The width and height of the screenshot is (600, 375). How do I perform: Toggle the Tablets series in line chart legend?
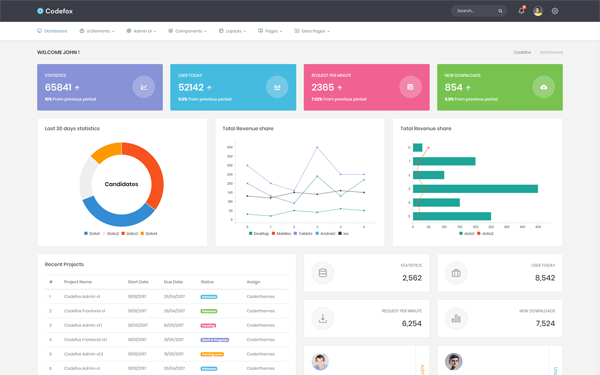303,233
